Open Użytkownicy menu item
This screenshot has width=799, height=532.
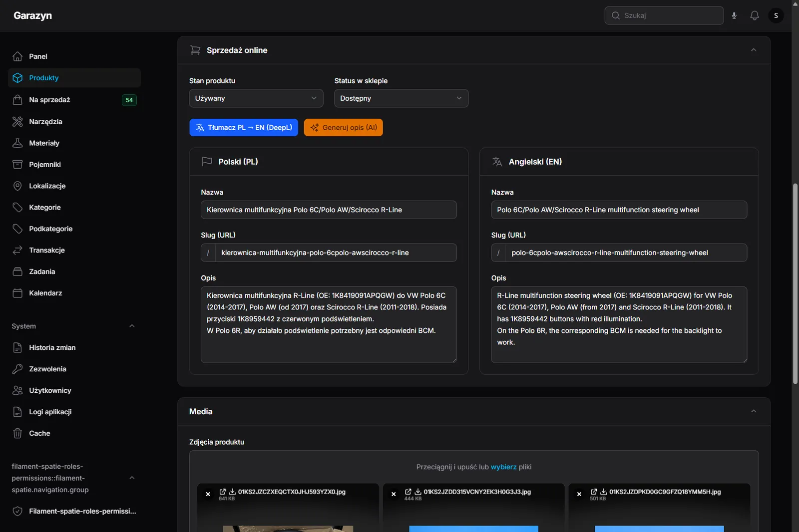(x=74, y=391)
